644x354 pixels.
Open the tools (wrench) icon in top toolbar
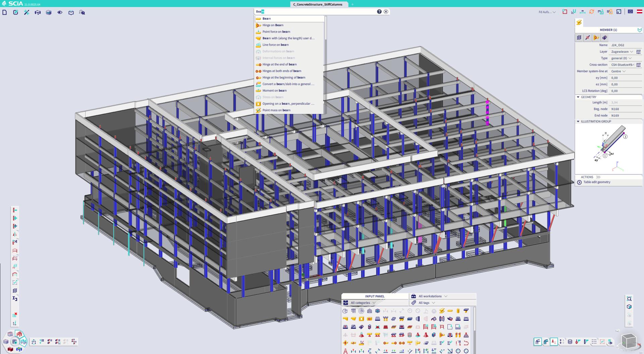tap(26, 12)
